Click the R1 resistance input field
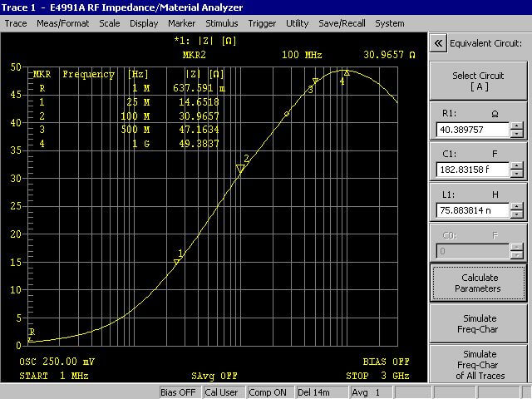The height and width of the screenshot is (399, 532). pos(471,131)
